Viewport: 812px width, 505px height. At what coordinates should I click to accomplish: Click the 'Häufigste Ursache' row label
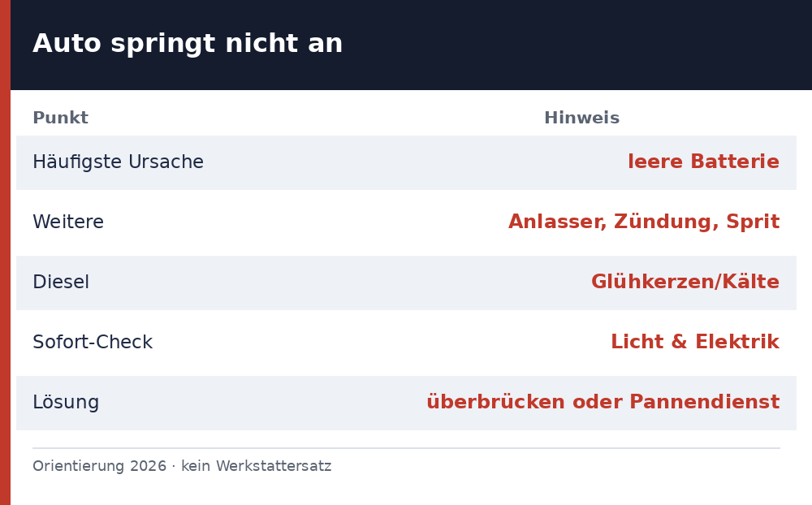pyautogui.click(x=118, y=162)
